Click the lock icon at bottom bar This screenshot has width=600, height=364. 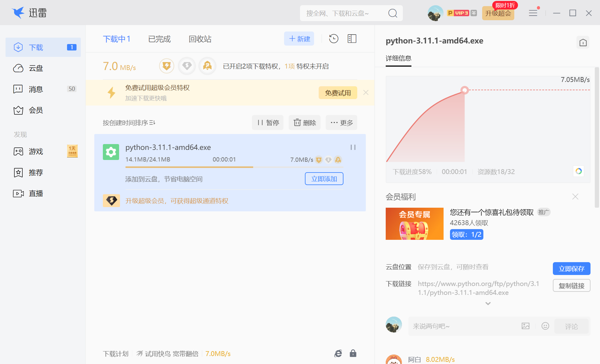click(353, 354)
